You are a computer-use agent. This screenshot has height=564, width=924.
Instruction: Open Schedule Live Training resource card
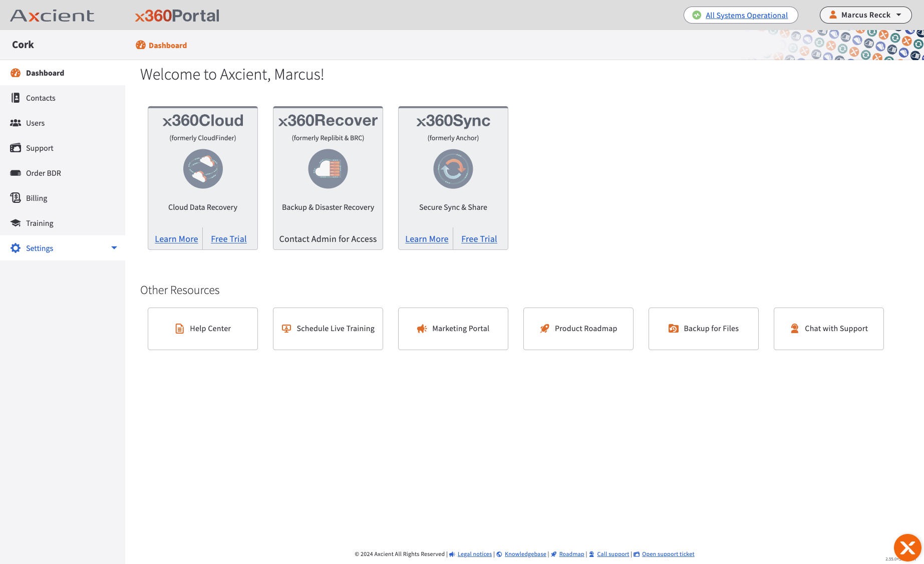(328, 329)
